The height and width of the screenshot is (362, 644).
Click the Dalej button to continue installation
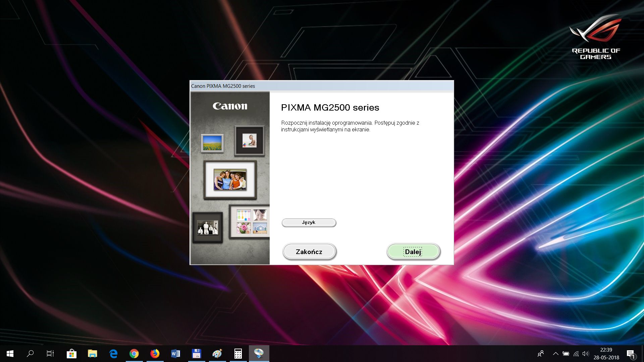click(413, 251)
